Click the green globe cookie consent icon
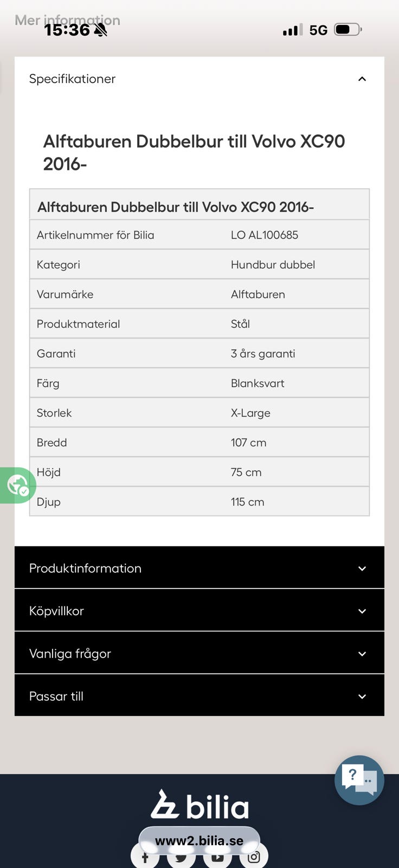Image resolution: width=399 pixels, height=868 pixels. 17,485
